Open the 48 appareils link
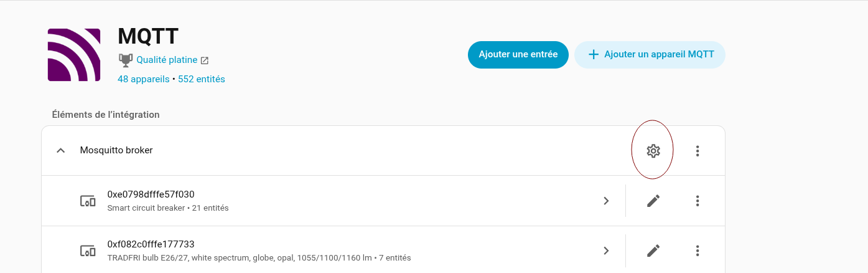The height and width of the screenshot is (273, 868). [x=143, y=79]
